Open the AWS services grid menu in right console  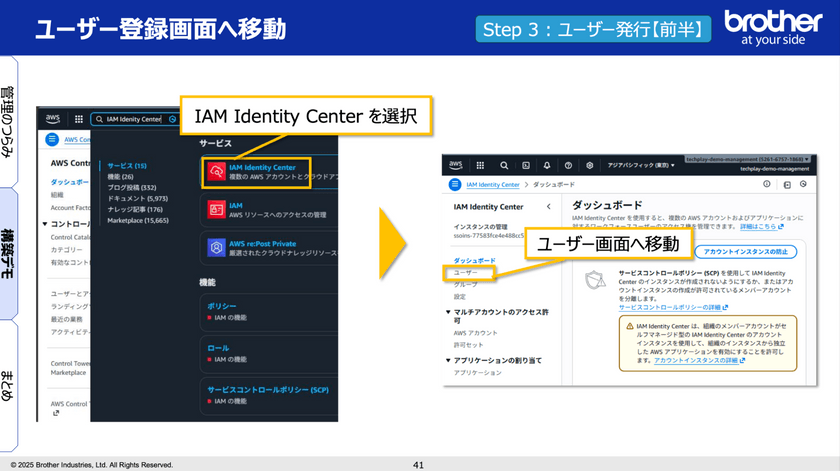click(479, 165)
